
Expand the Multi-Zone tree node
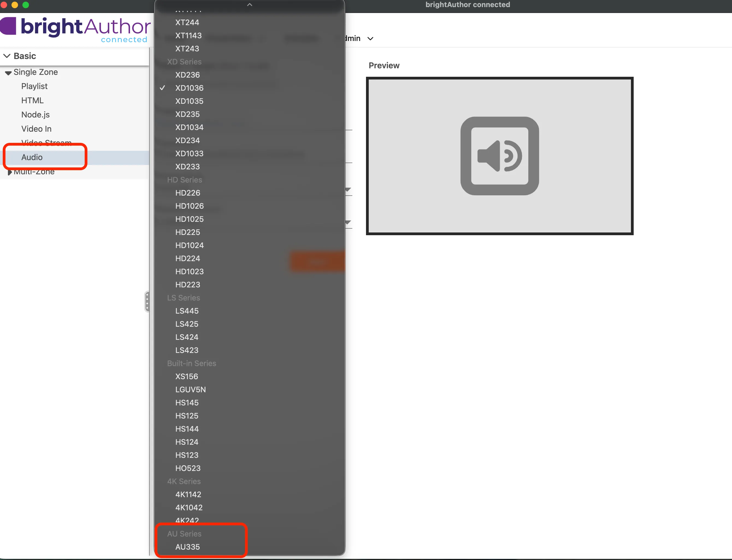pos(10,172)
